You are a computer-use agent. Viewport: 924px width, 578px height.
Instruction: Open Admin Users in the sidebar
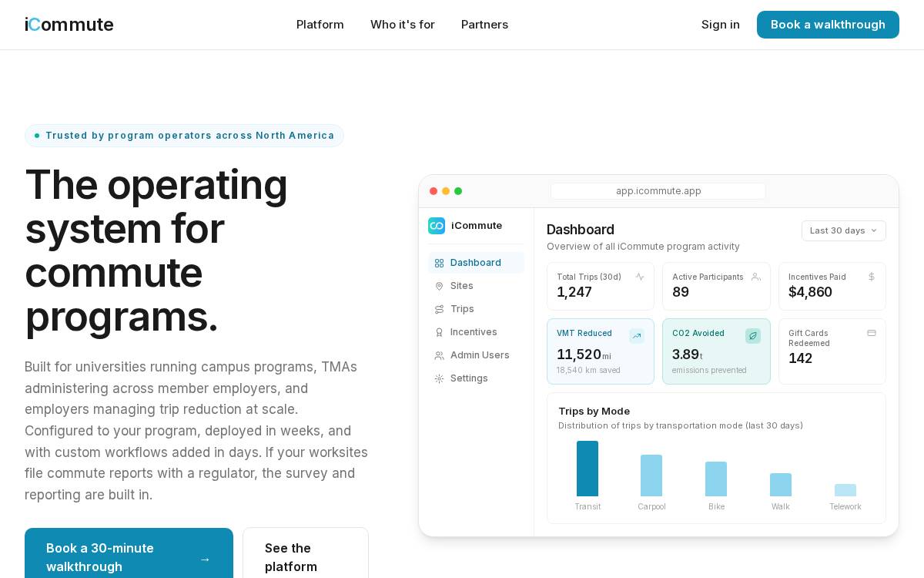click(x=476, y=355)
